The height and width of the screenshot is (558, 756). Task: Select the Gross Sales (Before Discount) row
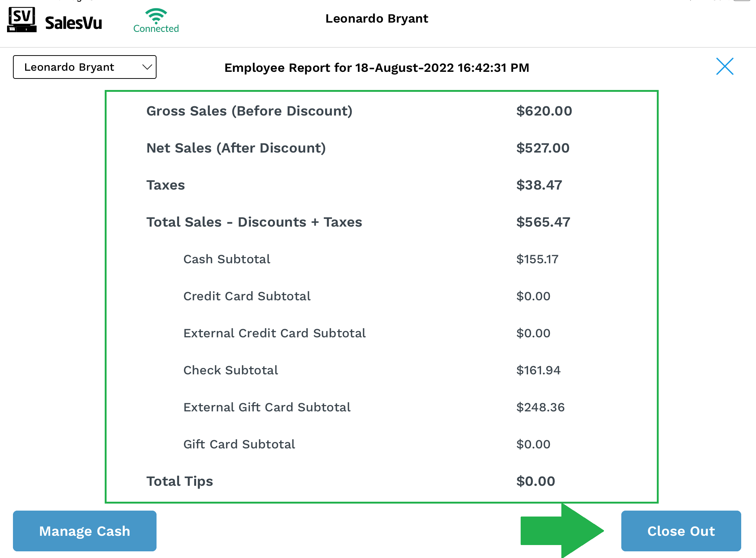249,111
